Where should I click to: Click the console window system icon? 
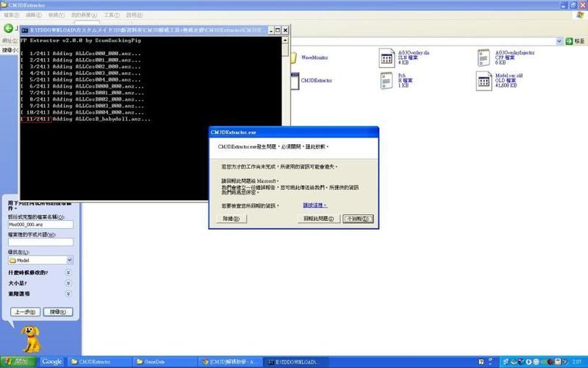tap(25, 30)
